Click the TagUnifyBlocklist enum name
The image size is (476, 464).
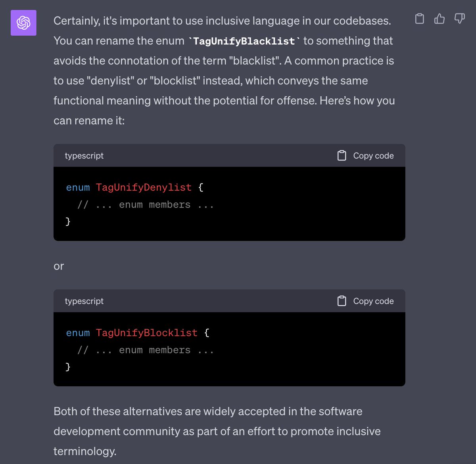coord(146,333)
